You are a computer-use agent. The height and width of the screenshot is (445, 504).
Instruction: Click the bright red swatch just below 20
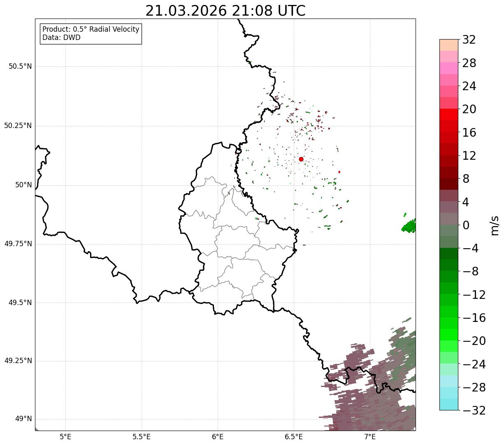[x=449, y=114]
